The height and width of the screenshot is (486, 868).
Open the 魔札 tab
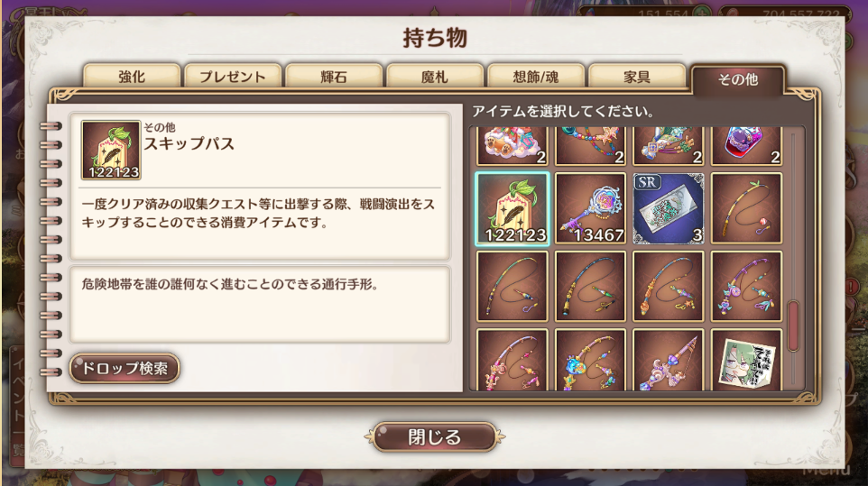435,77
